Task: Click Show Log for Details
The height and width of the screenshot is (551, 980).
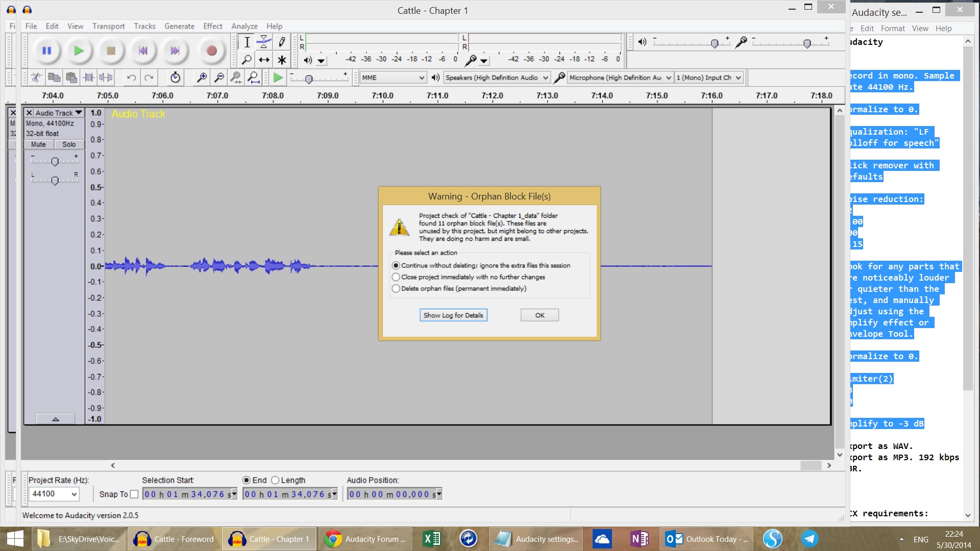Action: click(453, 315)
